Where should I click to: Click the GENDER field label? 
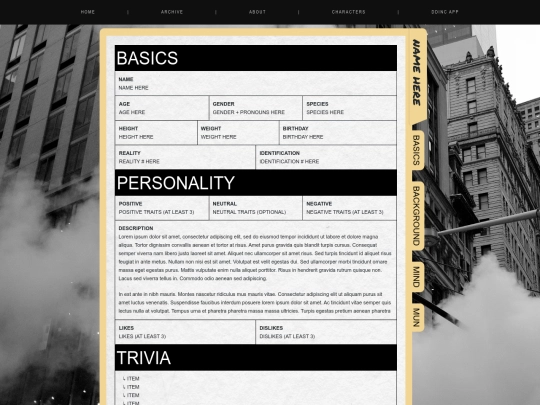(224, 104)
